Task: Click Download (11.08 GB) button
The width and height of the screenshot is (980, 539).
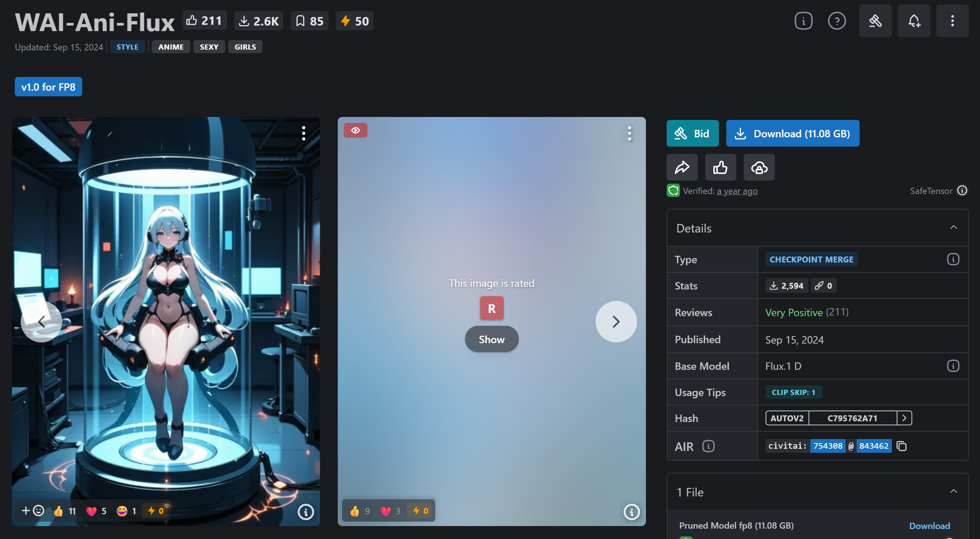Action: click(793, 134)
